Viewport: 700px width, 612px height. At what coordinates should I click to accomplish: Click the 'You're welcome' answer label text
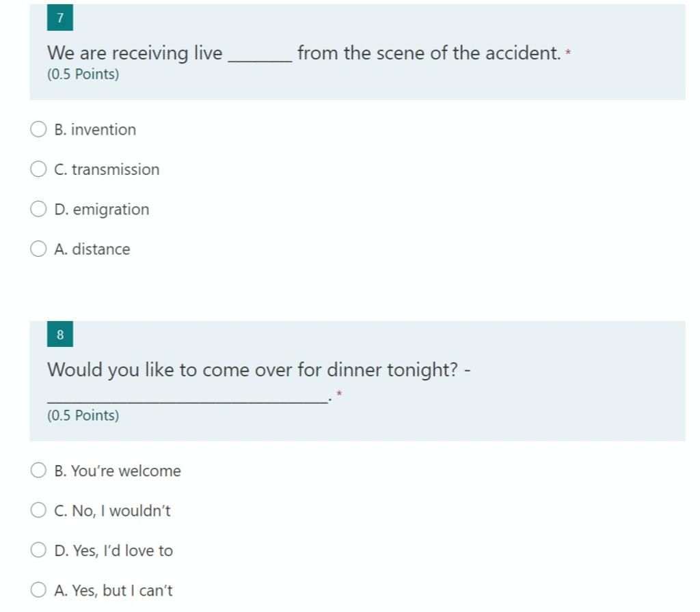(126, 471)
